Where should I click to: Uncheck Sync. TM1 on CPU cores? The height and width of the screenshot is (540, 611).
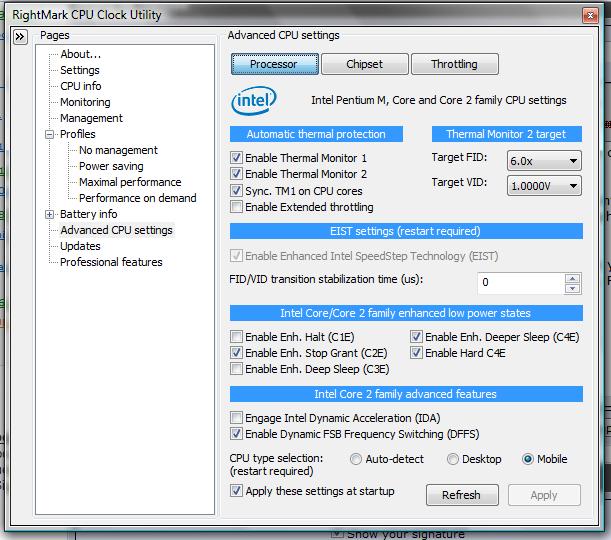(x=236, y=191)
